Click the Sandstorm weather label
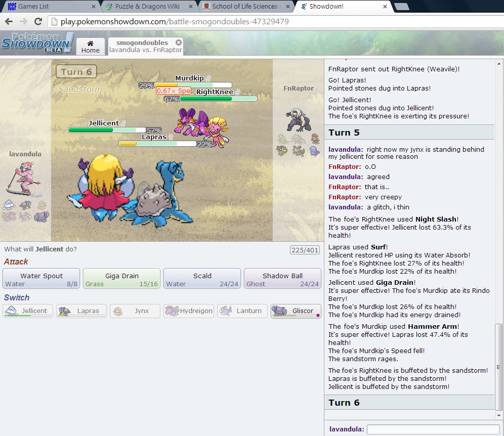Image resolution: width=504 pixels, height=436 pixels. click(x=80, y=90)
